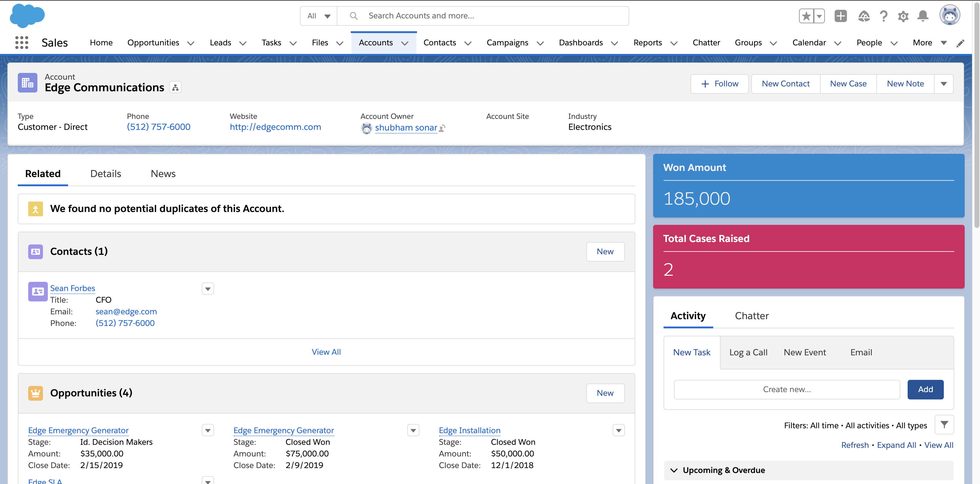Viewport: 980px width, 484px height.
Task: Open the App Launcher grid icon
Action: [x=22, y=43]
